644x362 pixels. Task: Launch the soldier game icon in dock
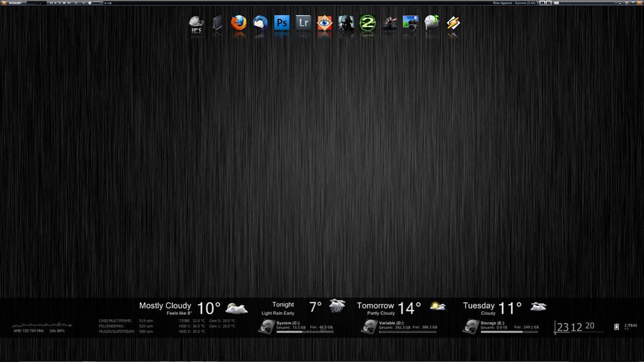click(x=346, y=23)
